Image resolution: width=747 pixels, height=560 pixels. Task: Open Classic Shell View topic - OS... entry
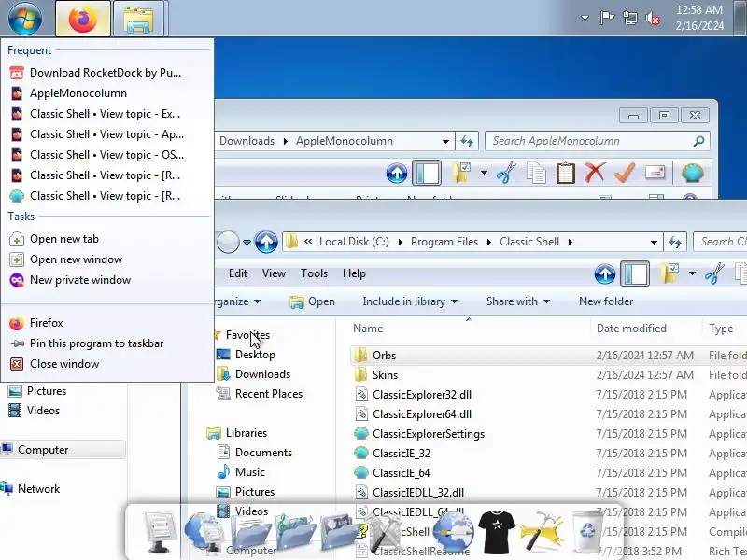[107, 155]
